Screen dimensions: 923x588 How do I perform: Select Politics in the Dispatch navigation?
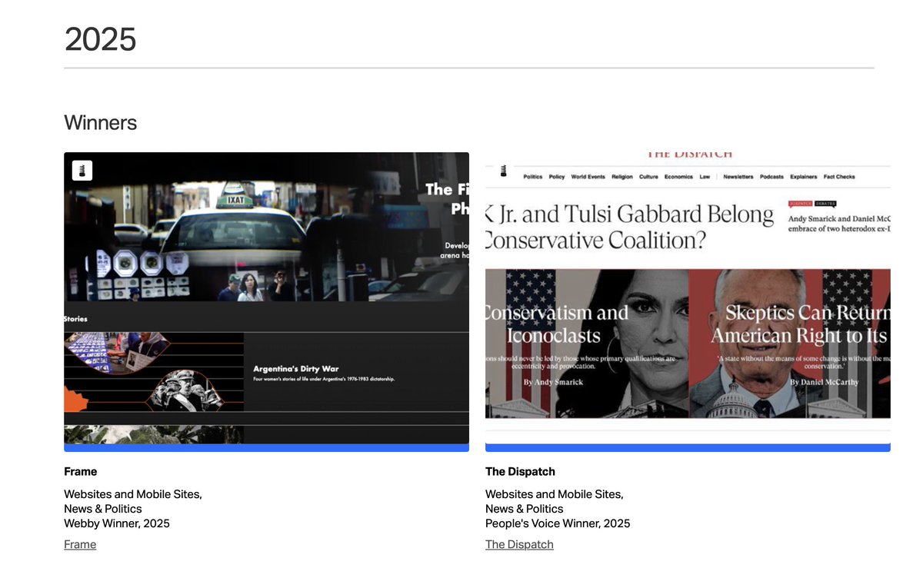[x=532, y=176]
